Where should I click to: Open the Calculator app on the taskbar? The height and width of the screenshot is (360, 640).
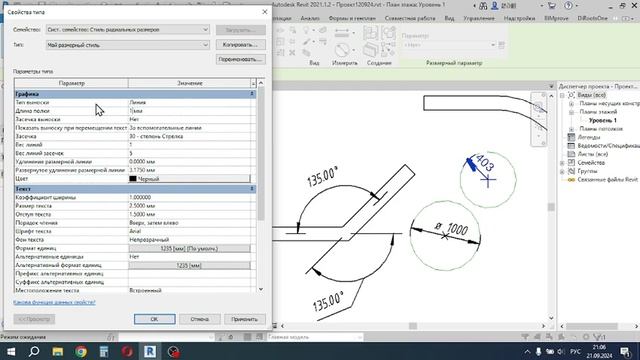tap(104, 351)
